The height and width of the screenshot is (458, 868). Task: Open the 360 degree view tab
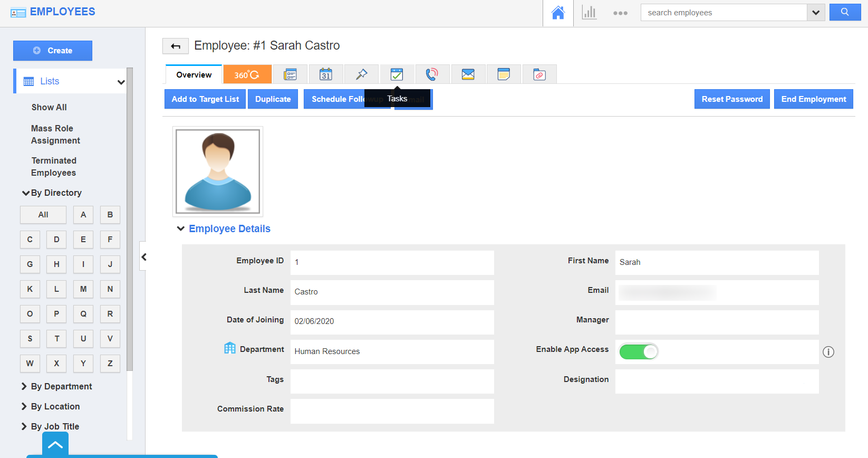click(x=247, y=74)
